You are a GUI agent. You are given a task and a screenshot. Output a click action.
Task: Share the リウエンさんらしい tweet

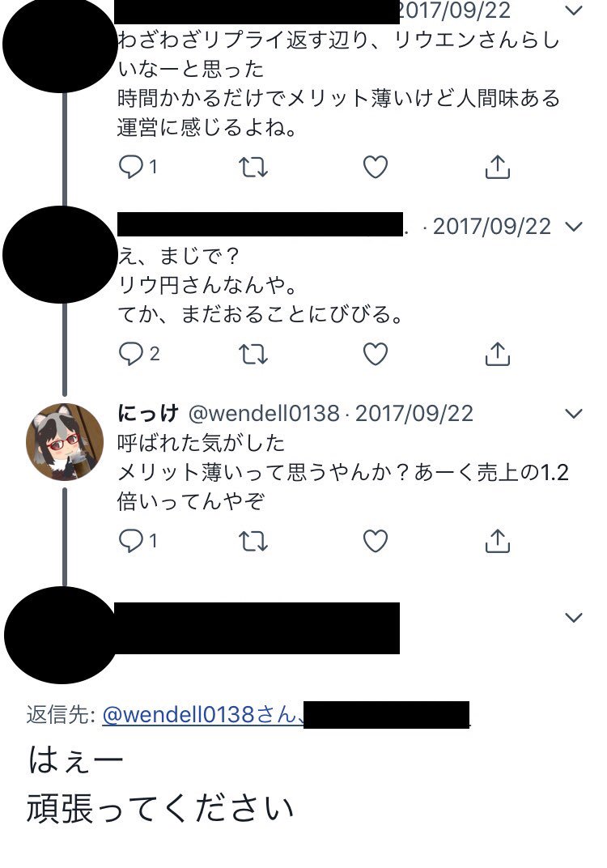click(x=498, y=167)
